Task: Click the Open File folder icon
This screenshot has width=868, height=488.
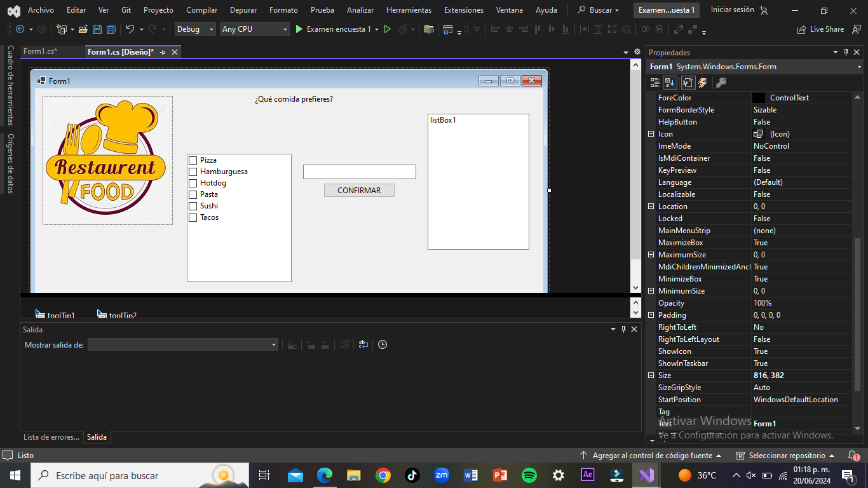Action: tap(83, 29)
